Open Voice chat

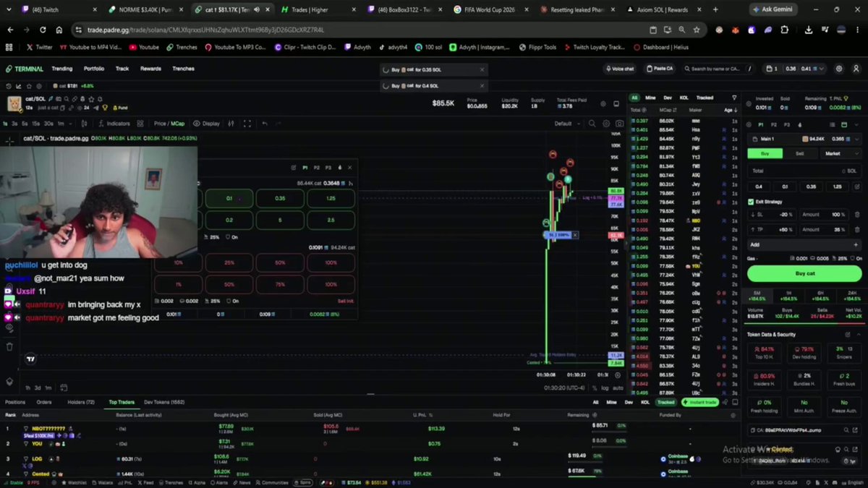pyautogui.click(x=620, y=69)
